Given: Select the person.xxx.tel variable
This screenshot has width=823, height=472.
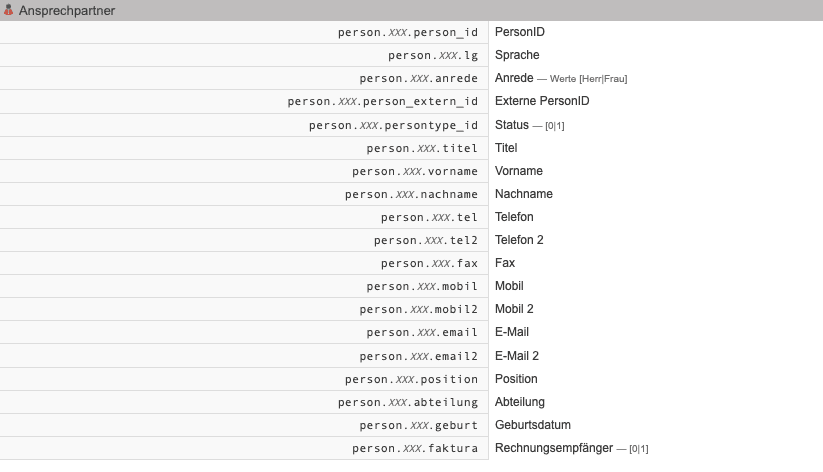Looking at the screenshot, I should (x=429, y=217).
